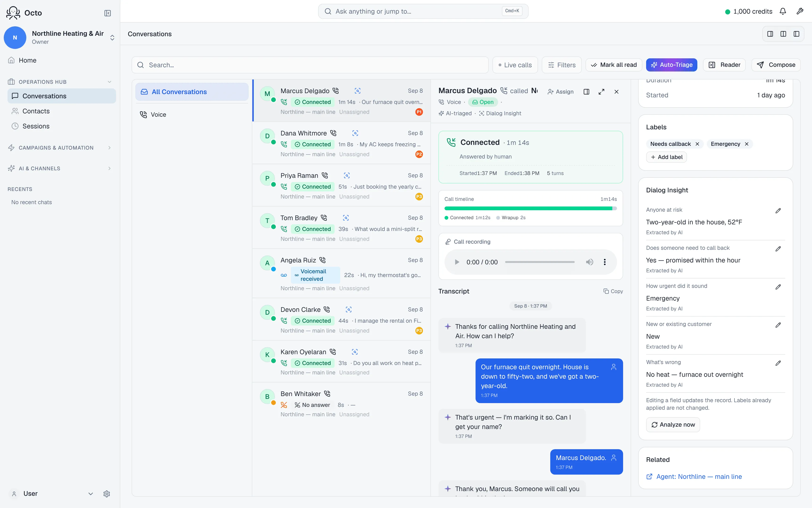
Task: Go to Home
Action: coord(62,60)
